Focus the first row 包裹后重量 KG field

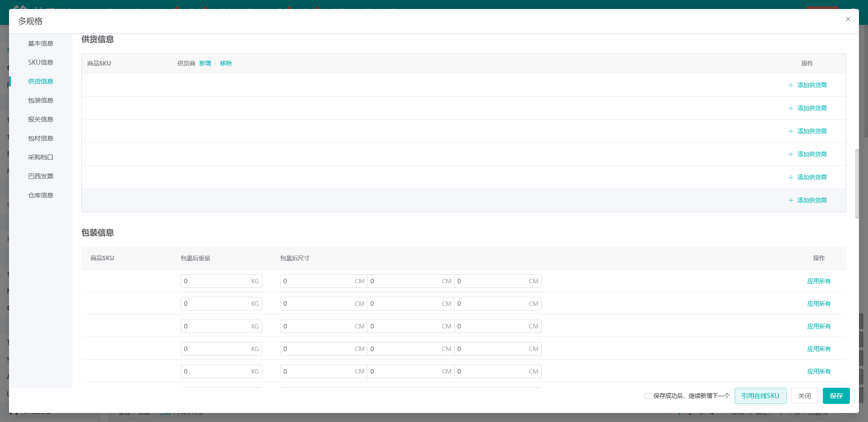(222, 281)
